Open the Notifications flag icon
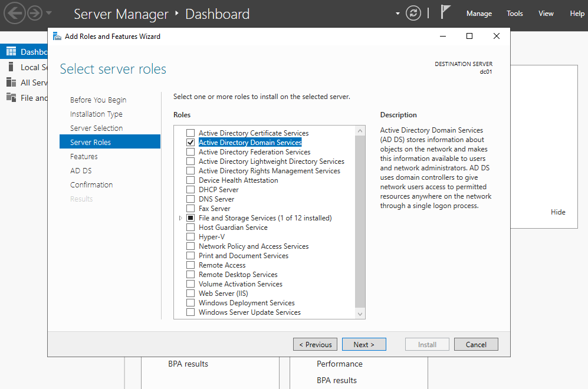The image size is (588, 389). point(445,12)
